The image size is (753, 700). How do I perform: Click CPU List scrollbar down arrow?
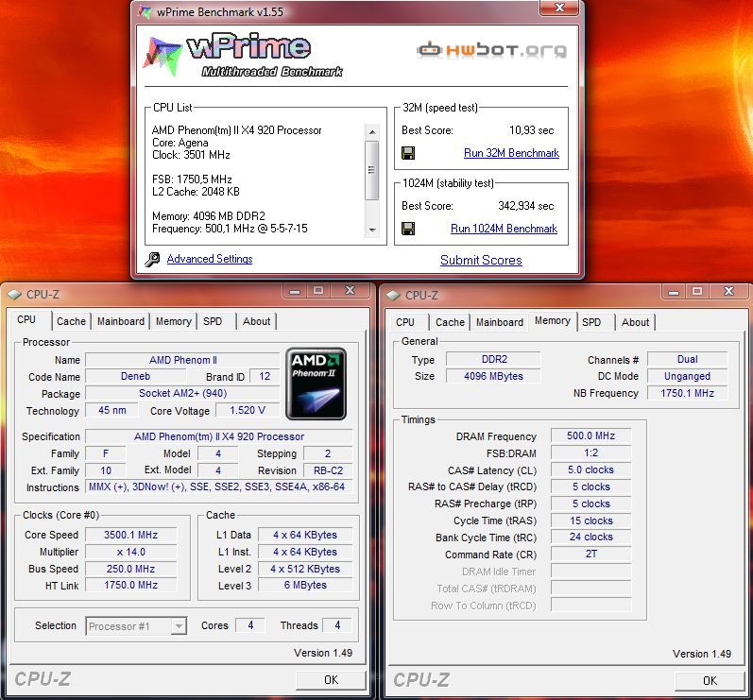pyautogui.click(x=371, y=230)
